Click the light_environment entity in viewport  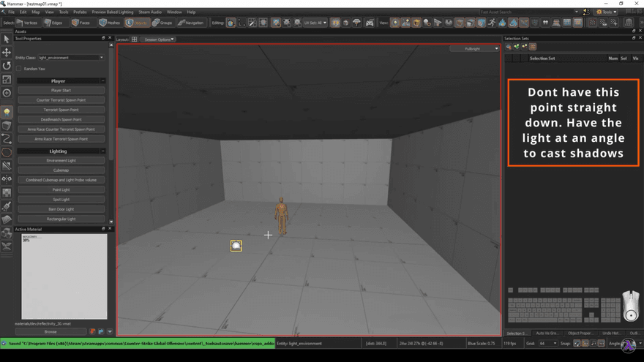(236, 246)
